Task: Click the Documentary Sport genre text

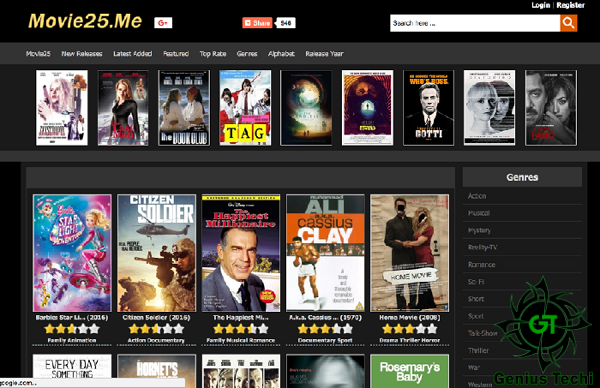Action: pos(325,340)
